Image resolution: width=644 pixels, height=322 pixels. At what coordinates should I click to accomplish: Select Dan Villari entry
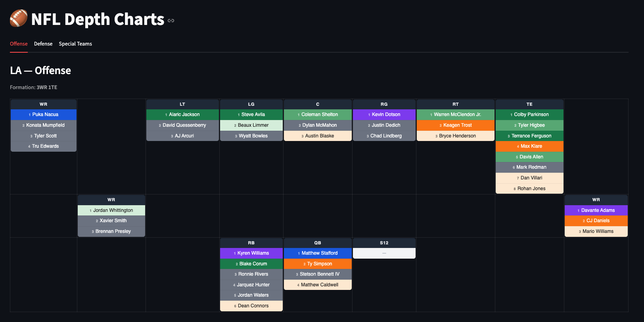529,178
